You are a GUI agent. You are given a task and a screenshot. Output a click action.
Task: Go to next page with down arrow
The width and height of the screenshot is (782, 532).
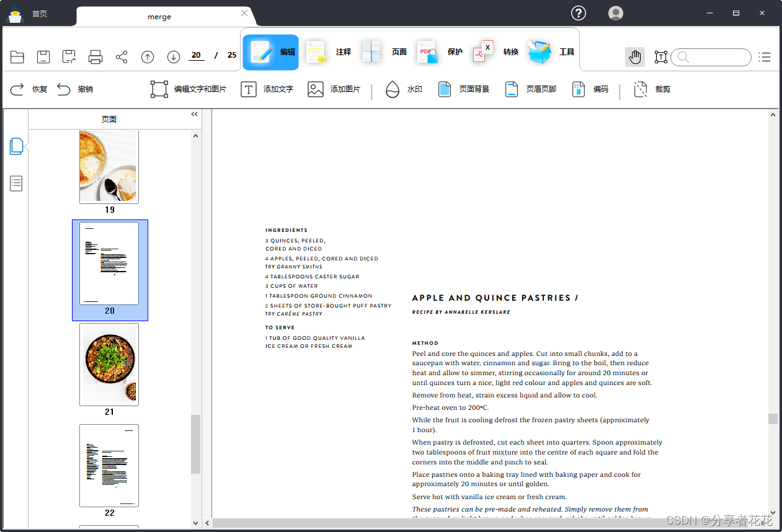click(174, 57)
